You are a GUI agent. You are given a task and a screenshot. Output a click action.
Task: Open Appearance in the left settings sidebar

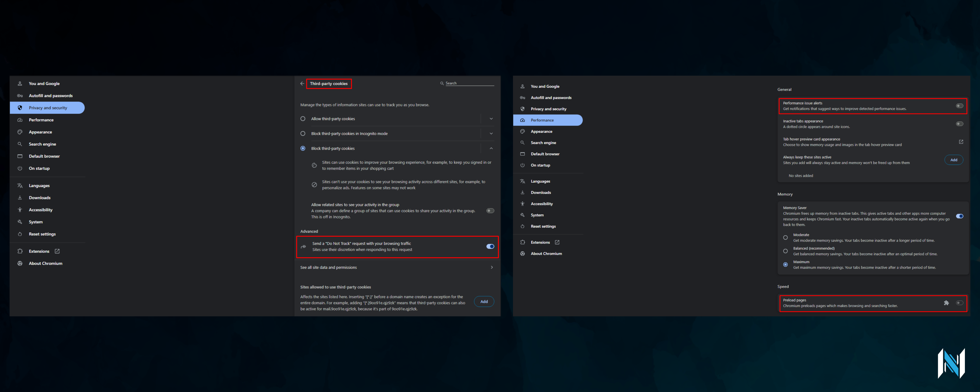pos(40,132)
